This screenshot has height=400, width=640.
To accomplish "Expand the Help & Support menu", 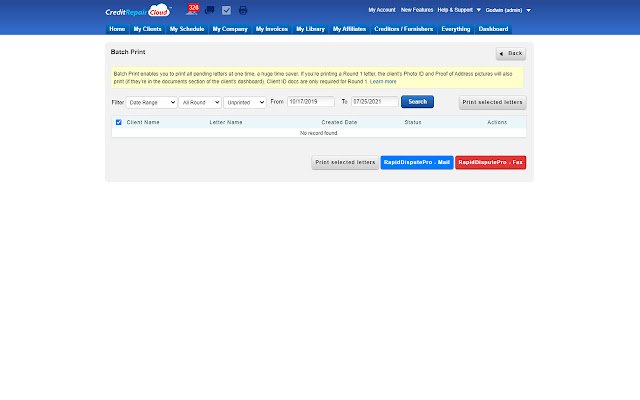I will click(x=459, y=10).
